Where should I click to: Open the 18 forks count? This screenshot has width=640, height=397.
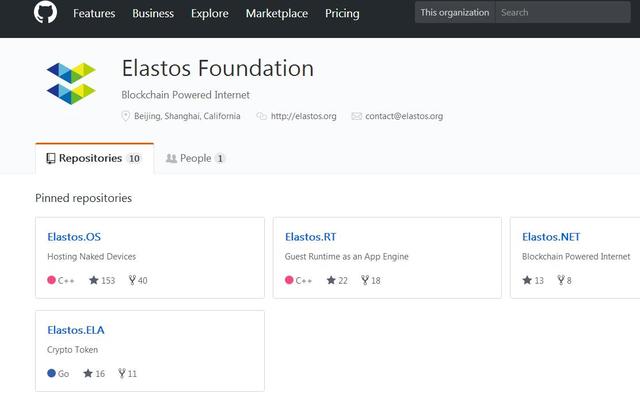point(376,280)
